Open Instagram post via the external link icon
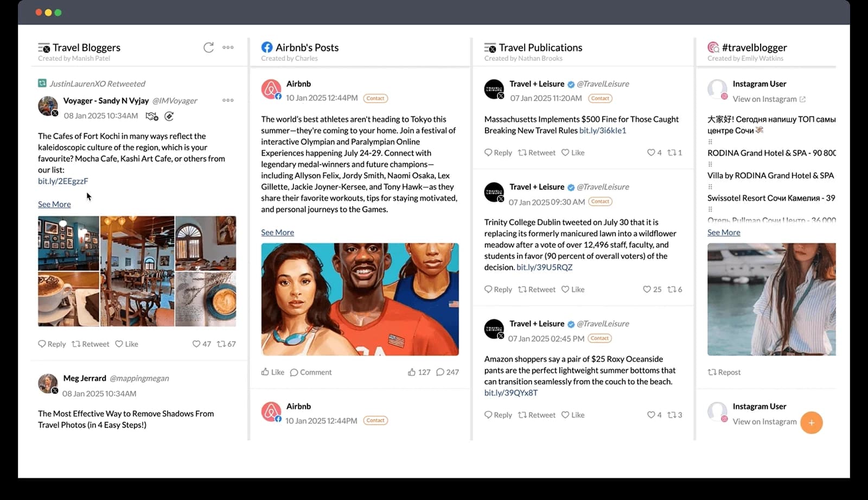868x500 pixels. point(802,99)
